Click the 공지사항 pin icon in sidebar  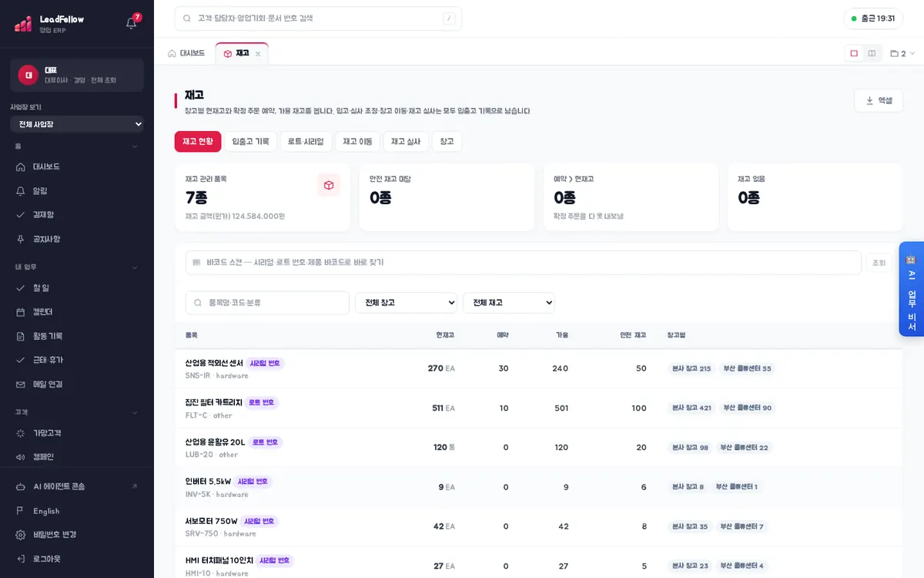21,239
